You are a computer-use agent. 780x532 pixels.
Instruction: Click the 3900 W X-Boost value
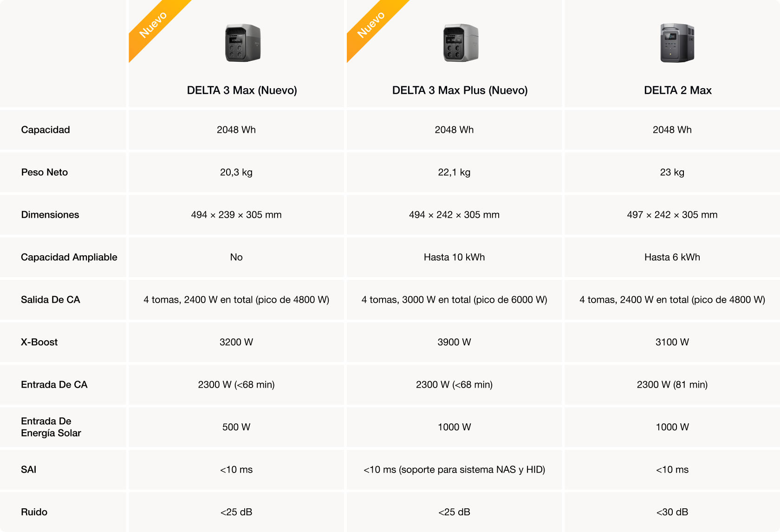454,342
